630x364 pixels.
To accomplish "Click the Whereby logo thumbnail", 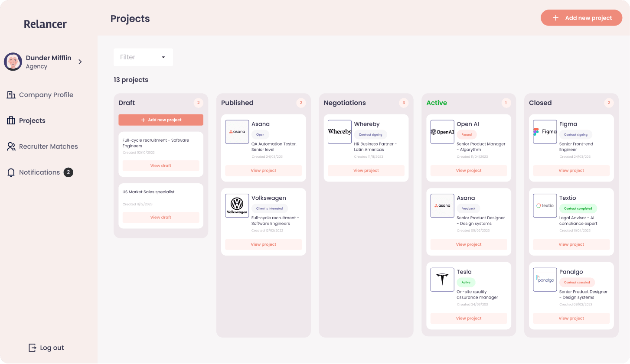I will pos(339,132).
